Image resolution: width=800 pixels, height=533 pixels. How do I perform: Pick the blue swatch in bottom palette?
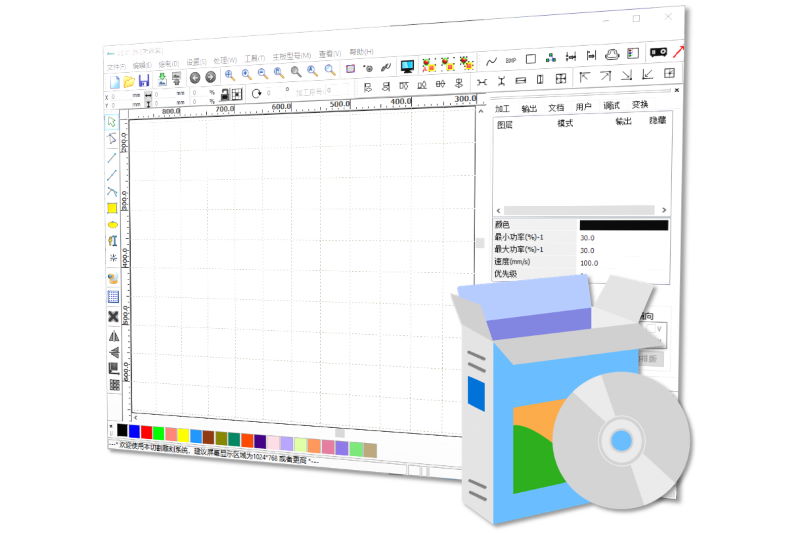134,431
